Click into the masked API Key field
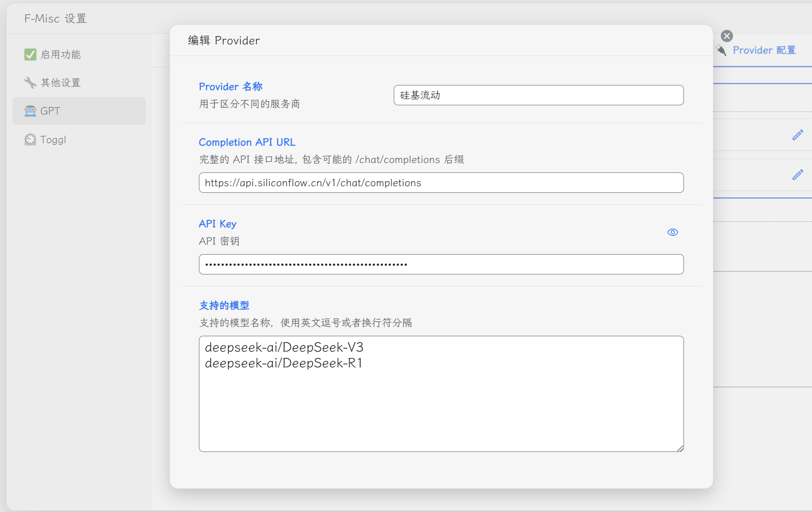Screen dimensions: 812x512 (441, 264)
